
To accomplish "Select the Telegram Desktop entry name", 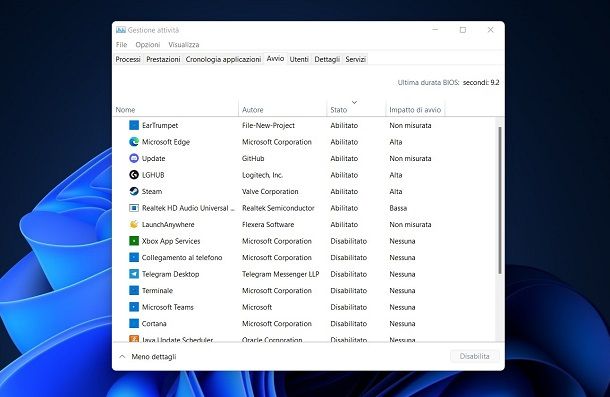I will click(x=170, y=274).
